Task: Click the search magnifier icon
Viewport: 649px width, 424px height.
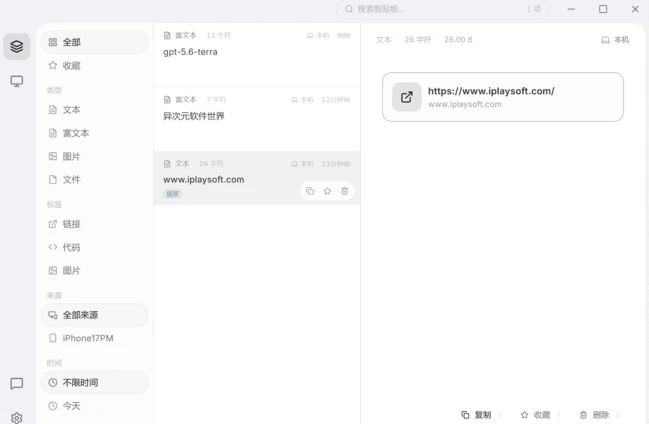Action: pyautogui.click(x=349, y=9)
